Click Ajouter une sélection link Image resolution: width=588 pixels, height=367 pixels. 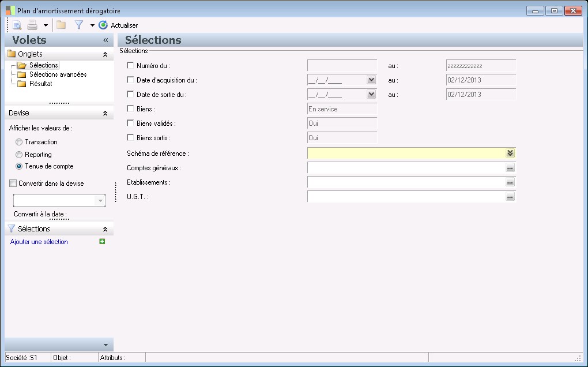39,242
